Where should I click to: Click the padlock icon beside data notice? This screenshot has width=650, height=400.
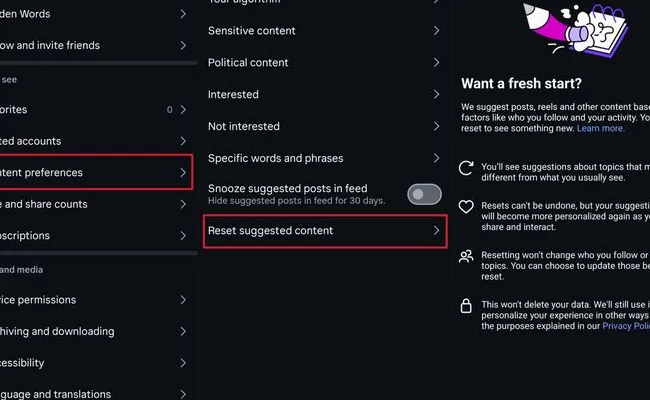pyautogui.click(x=466, y=305)
